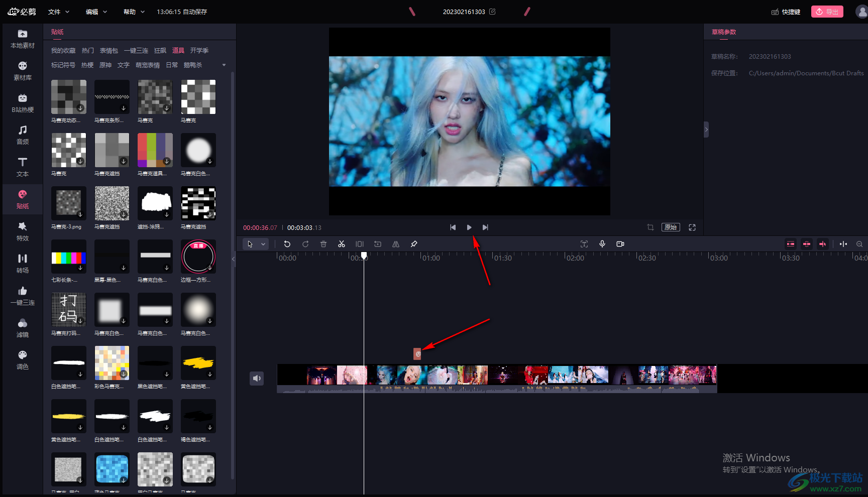Open the 编辑 menu

96,12
